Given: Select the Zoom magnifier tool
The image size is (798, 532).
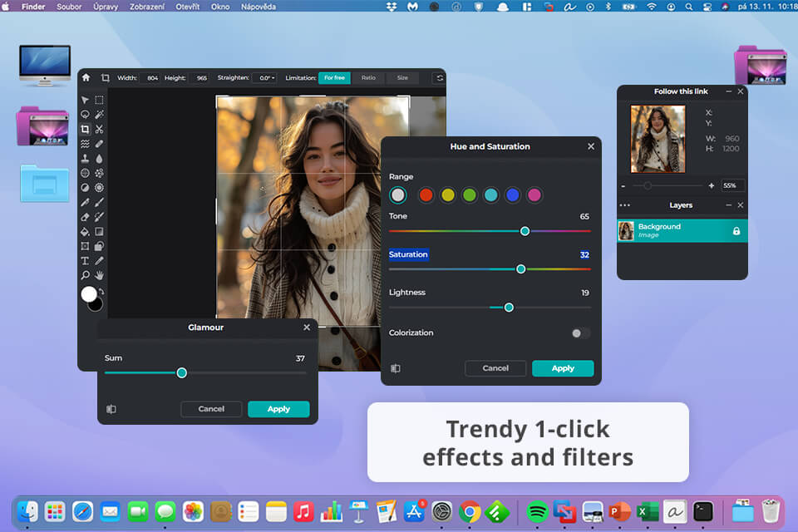Looking at the screenshot, I should (85, 275).
